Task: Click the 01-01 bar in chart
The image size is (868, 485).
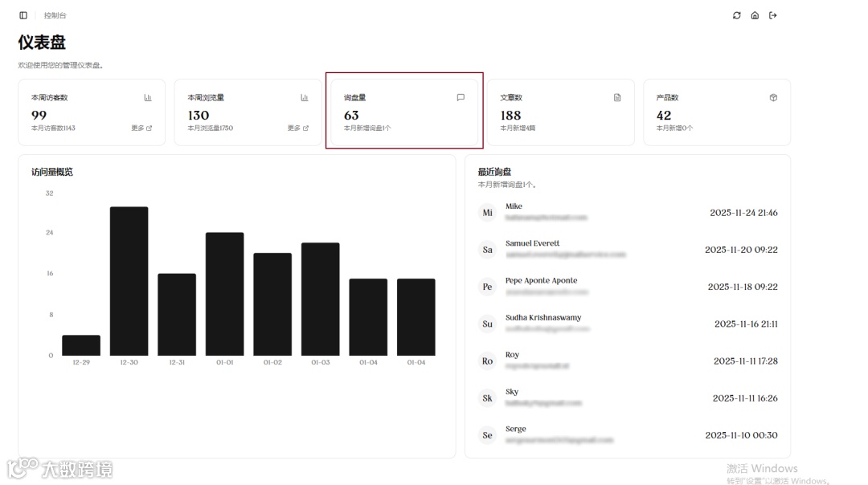Action: pos(225,294)
